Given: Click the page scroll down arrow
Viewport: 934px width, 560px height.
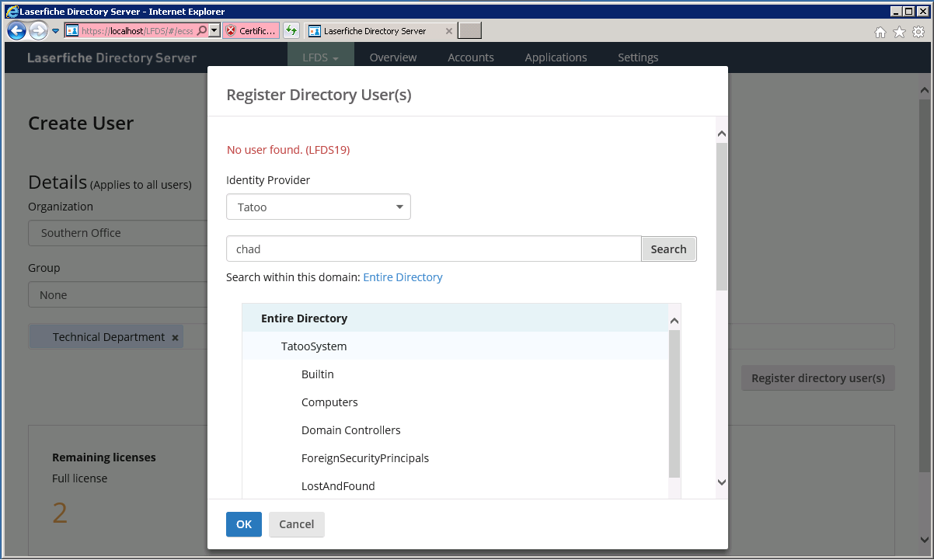Looking at the screenshot, I should point(925,538).
